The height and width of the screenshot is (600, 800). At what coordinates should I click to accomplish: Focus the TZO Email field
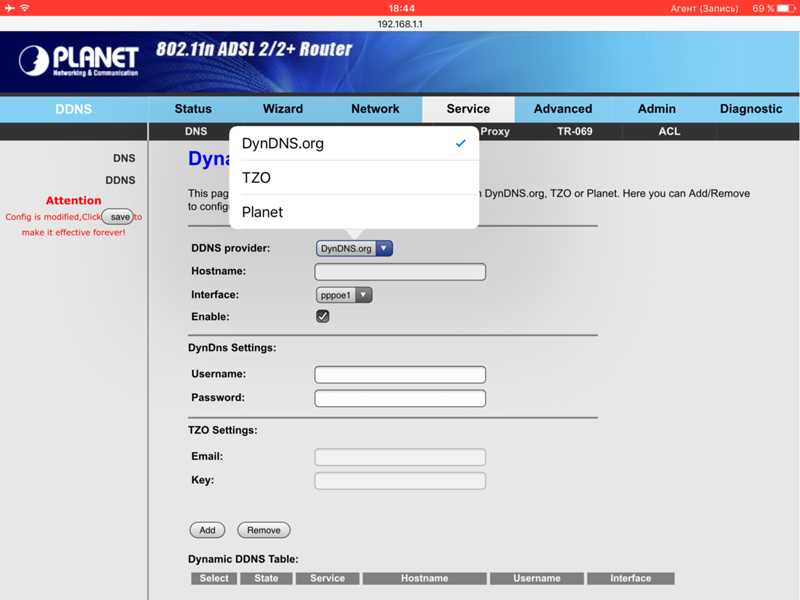click(x=400, y=457)
